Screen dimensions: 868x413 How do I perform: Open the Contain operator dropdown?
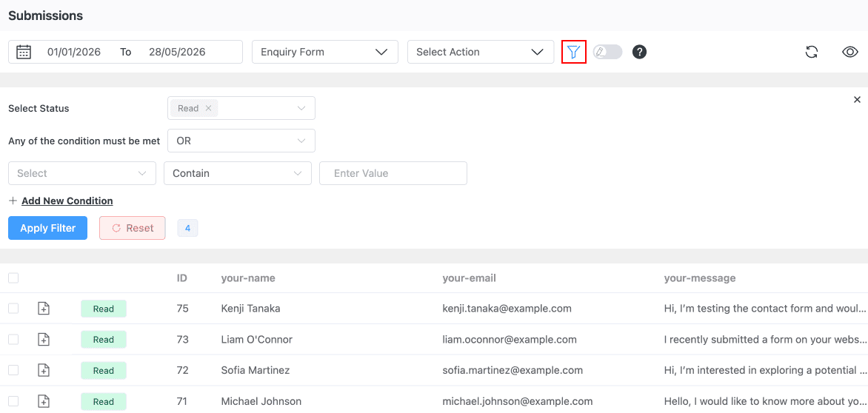238,173
